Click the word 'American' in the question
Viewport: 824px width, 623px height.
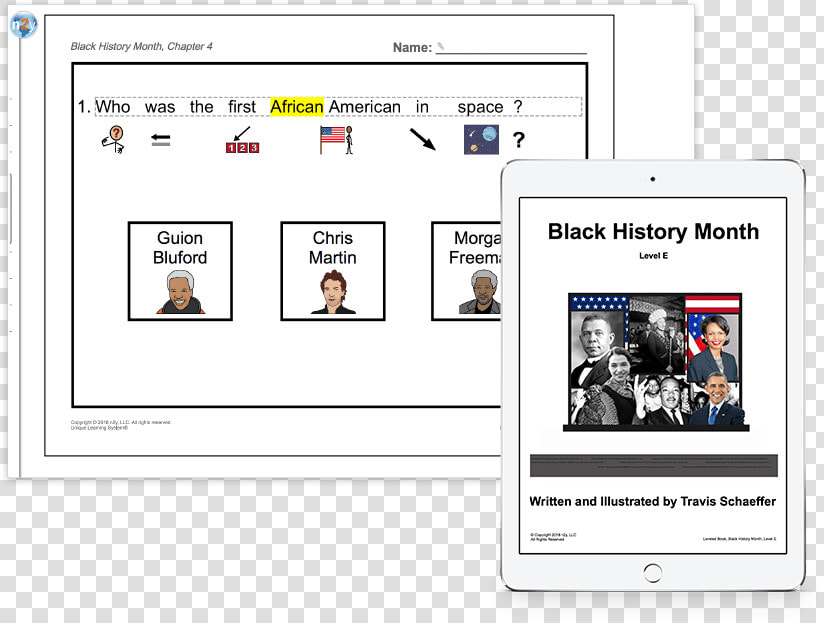(365, 107)
